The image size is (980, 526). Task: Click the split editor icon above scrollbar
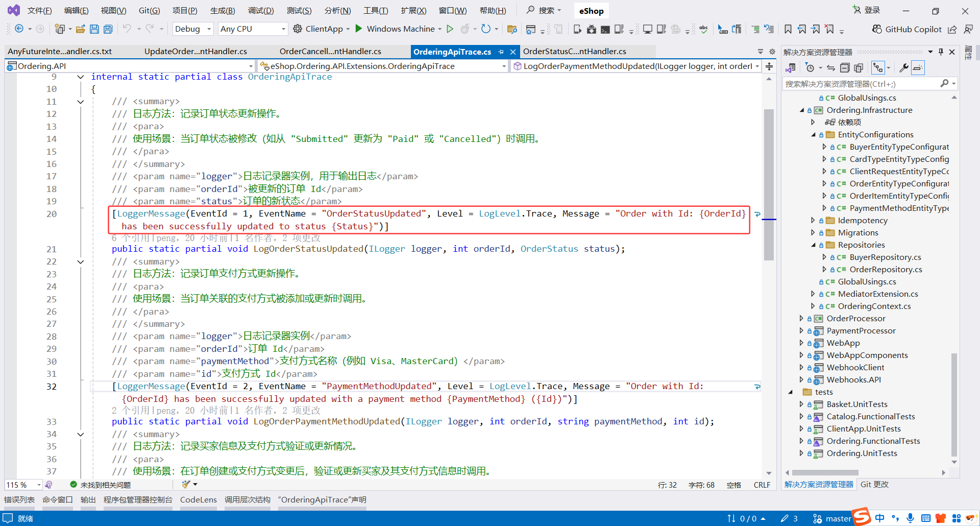tap(769, 66)
